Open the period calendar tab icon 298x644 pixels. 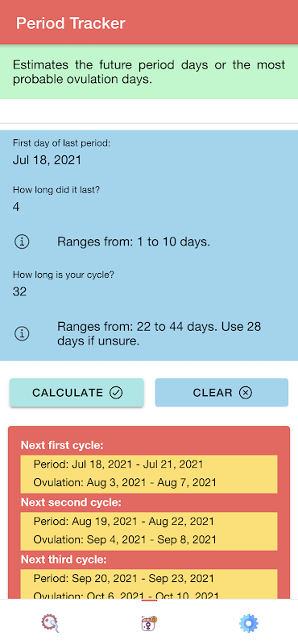coord(149,623)
